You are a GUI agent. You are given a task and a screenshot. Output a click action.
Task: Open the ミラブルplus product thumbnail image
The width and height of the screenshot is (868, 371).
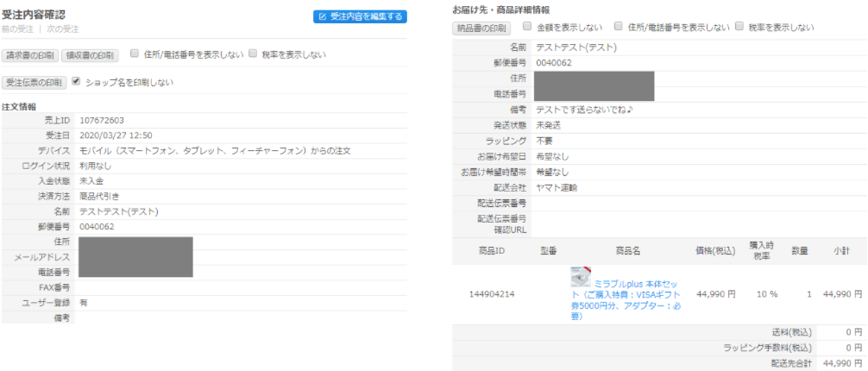coord(580,276)
